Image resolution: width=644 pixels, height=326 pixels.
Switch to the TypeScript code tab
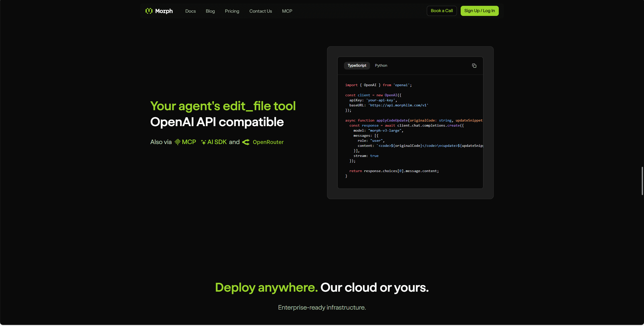point(357,65)
